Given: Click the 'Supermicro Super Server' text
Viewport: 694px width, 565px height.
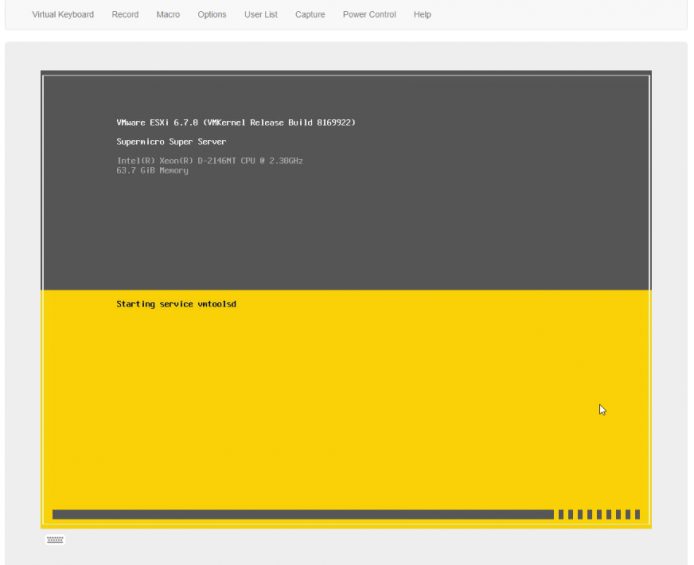Looking at the screenshot, I should pyautogui.click(x=171, y=142).
